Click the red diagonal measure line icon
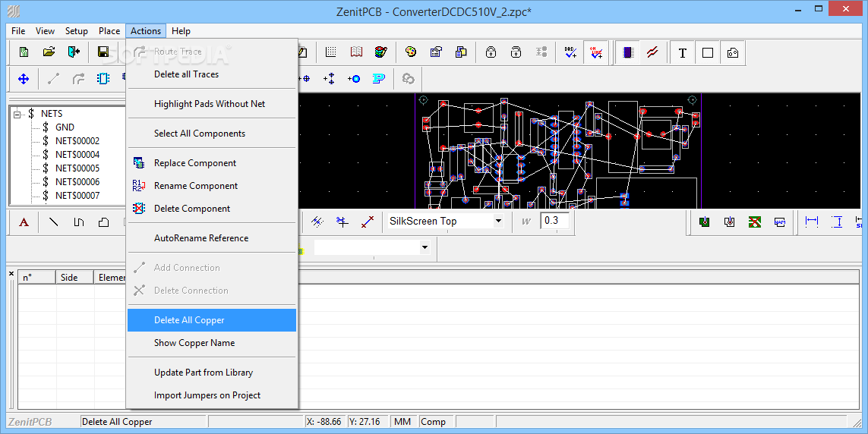 pyautogui.click(x=368, y=222)
